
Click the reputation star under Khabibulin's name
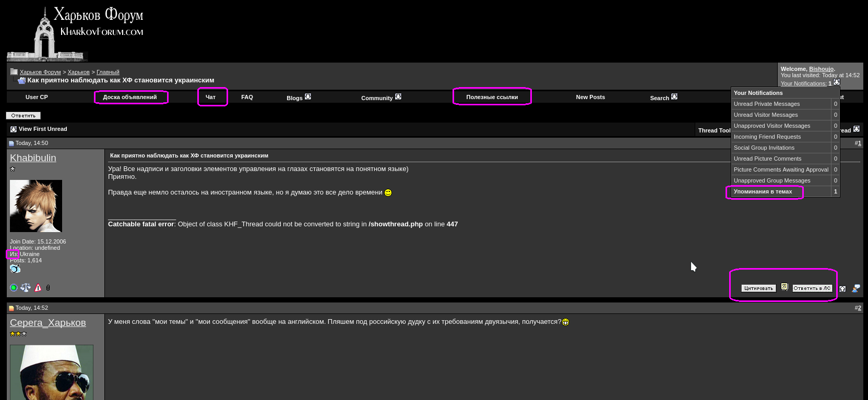(x=13, y=169)
